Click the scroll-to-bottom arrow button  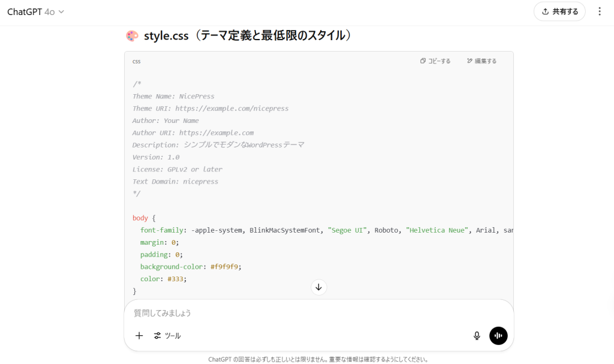coord(318,287)
